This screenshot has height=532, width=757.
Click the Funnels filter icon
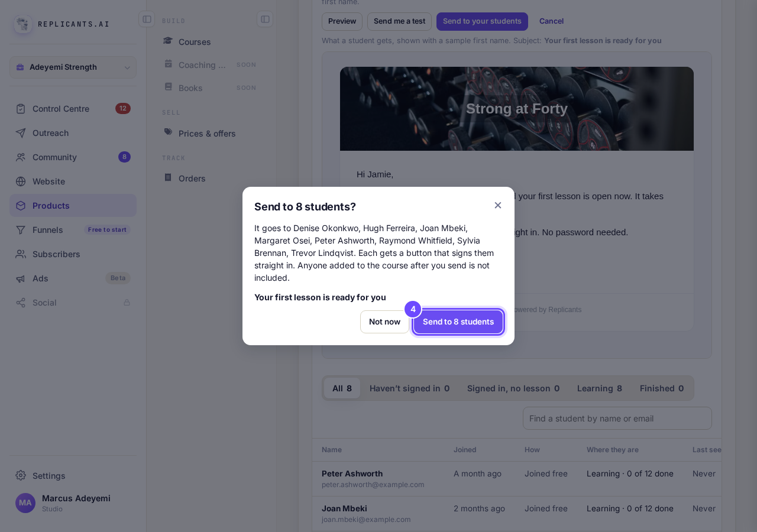(21, 230)
